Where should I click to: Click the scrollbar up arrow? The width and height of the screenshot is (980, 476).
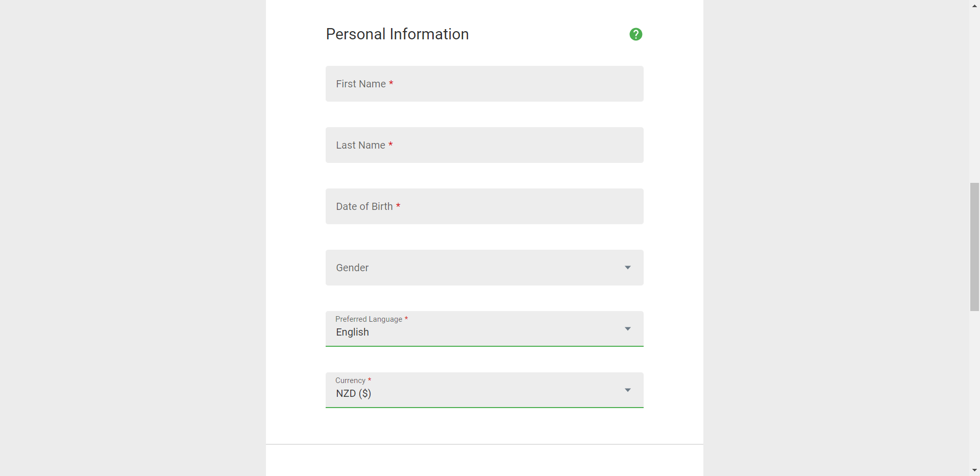coord(974,6)
